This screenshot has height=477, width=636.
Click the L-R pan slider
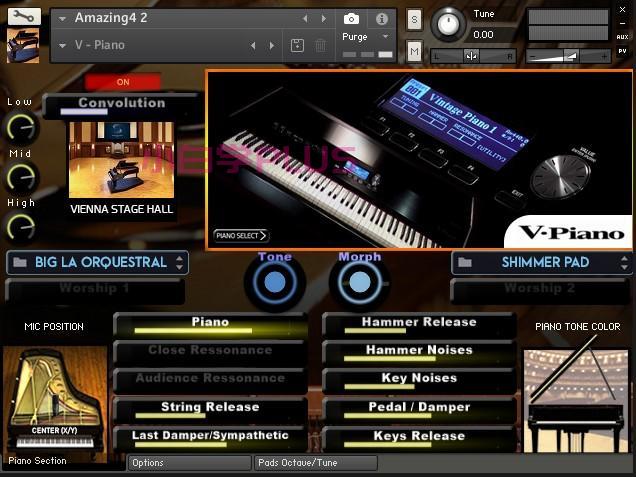[473, 56]
